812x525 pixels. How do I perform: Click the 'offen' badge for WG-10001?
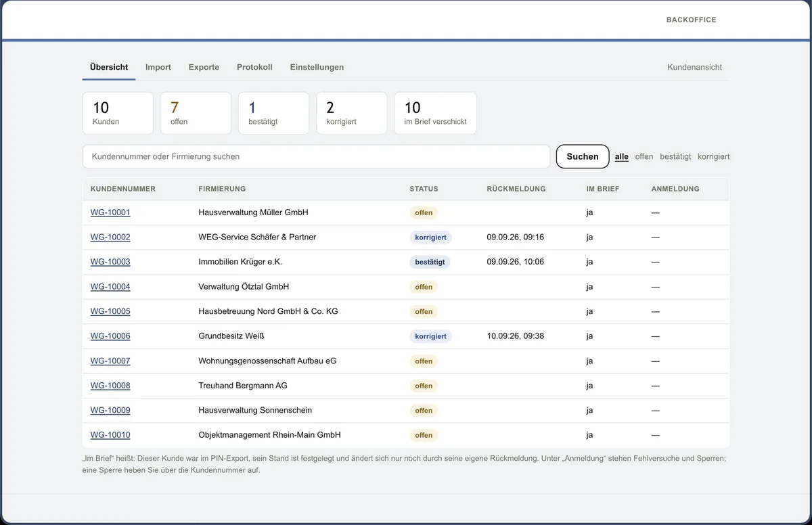click(x=424, y=212)
